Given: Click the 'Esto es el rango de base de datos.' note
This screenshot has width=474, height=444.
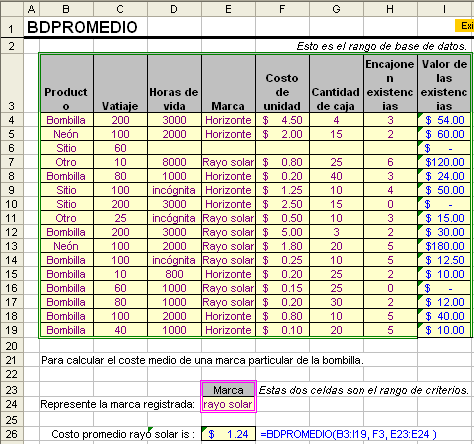Looking at the screenshot, I should tap(382, 46).
